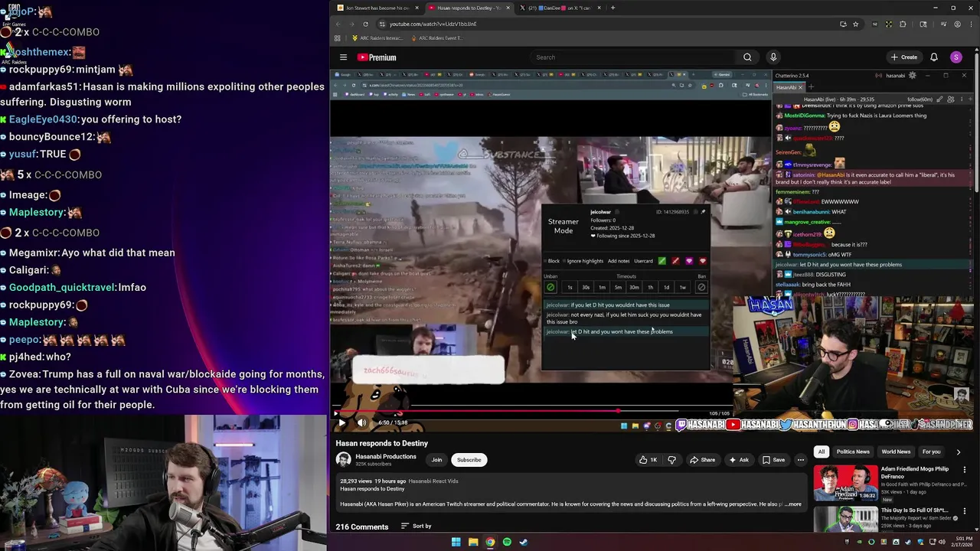Open a new browser tab

pos(612,8)
